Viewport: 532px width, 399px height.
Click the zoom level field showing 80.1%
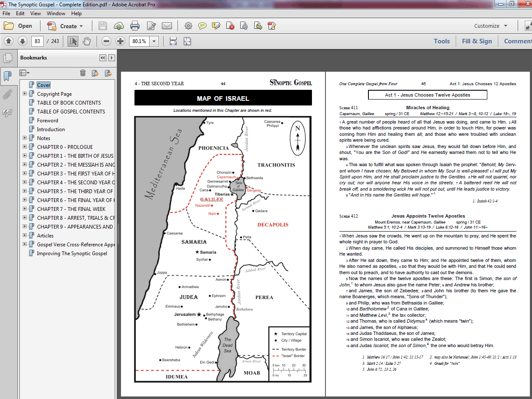(139, 41)
